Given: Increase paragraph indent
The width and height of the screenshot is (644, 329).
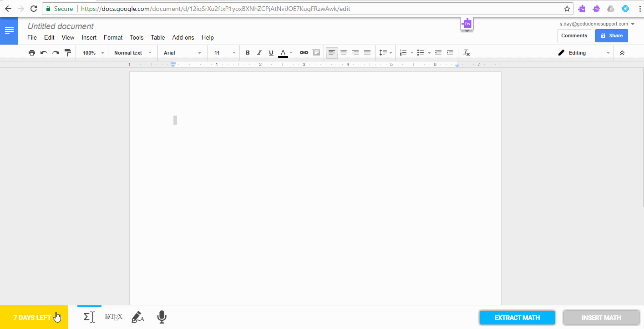Looking at the screenshot, I should click(450, 53).
